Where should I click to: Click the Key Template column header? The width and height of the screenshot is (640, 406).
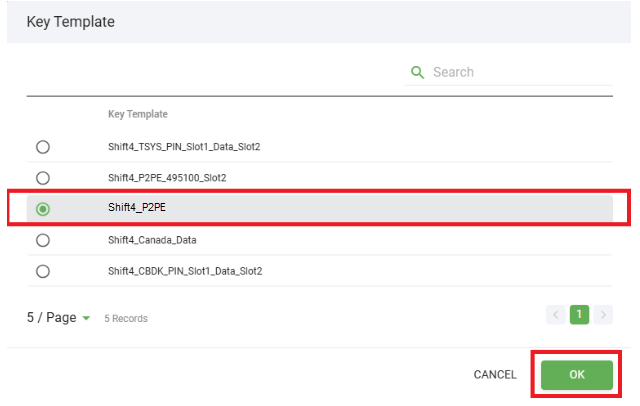(138, 114)
